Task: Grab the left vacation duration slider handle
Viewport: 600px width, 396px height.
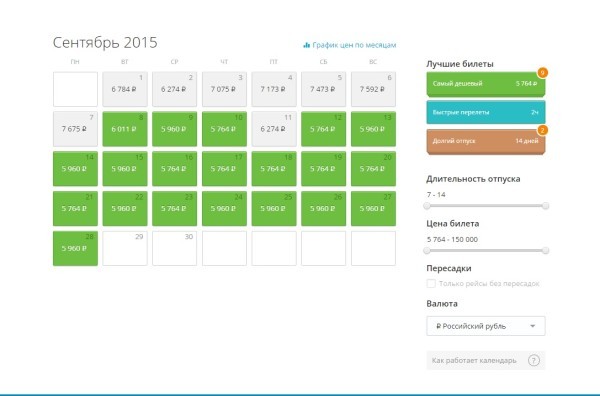Action: (x=427, y=206)
